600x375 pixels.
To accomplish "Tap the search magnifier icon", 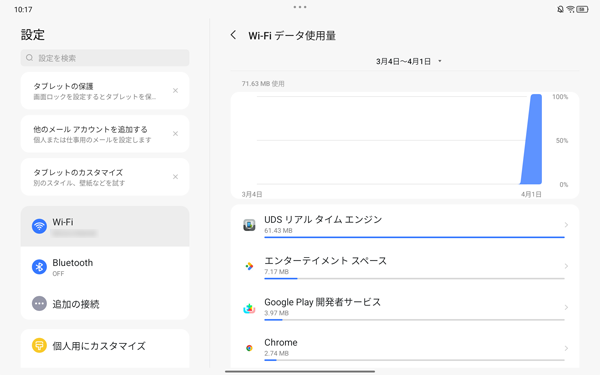I will point(29,58).
